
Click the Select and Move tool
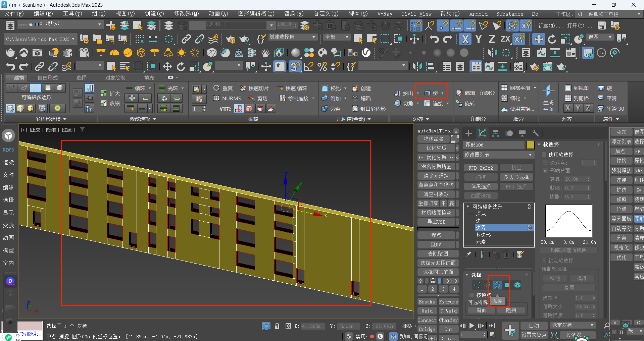539,39
